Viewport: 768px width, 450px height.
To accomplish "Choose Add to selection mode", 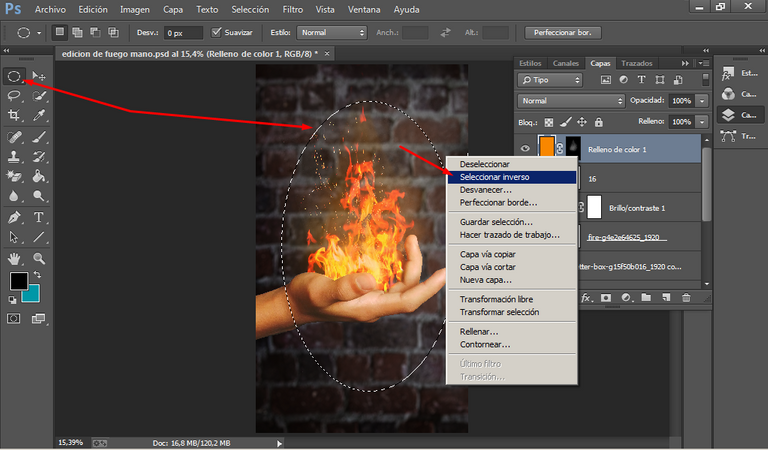I will pos(77,32).
